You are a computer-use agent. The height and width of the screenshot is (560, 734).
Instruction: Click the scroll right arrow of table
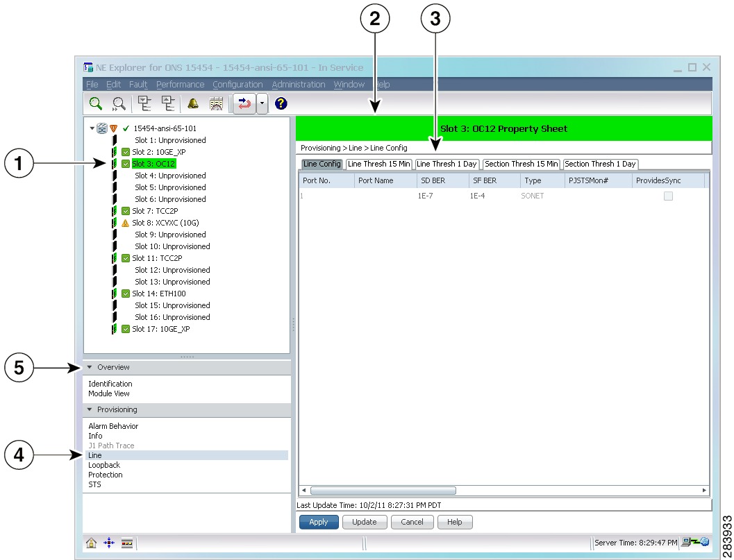[x=704, y=491]
